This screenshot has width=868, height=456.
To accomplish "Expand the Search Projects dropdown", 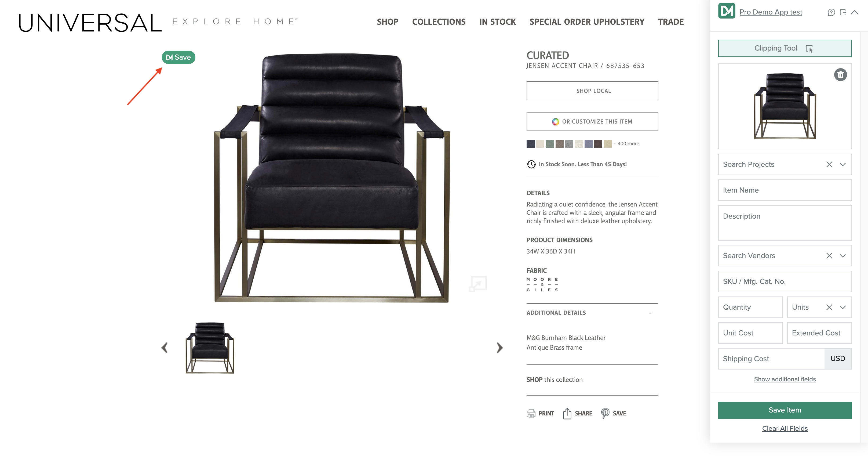I will tap(843, 164).
